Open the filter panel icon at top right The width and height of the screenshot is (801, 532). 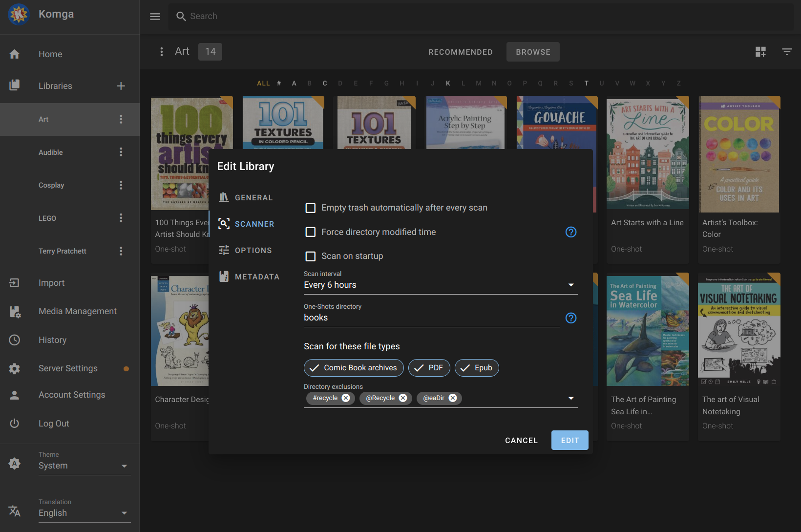point(786,52)
